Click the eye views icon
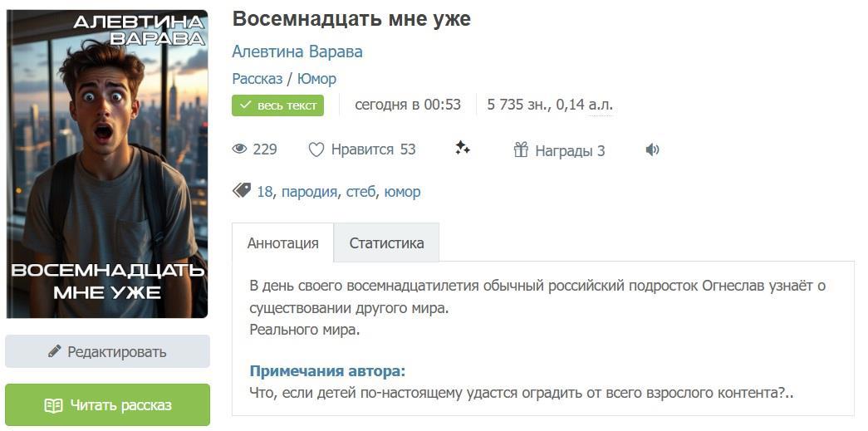This screenshot has width=868, height=431. click(240, 149)
